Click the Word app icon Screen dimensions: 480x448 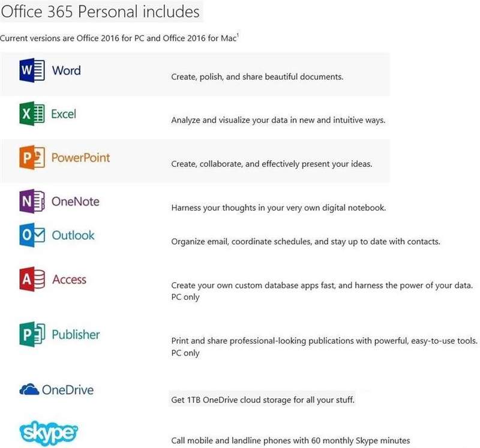32,70
